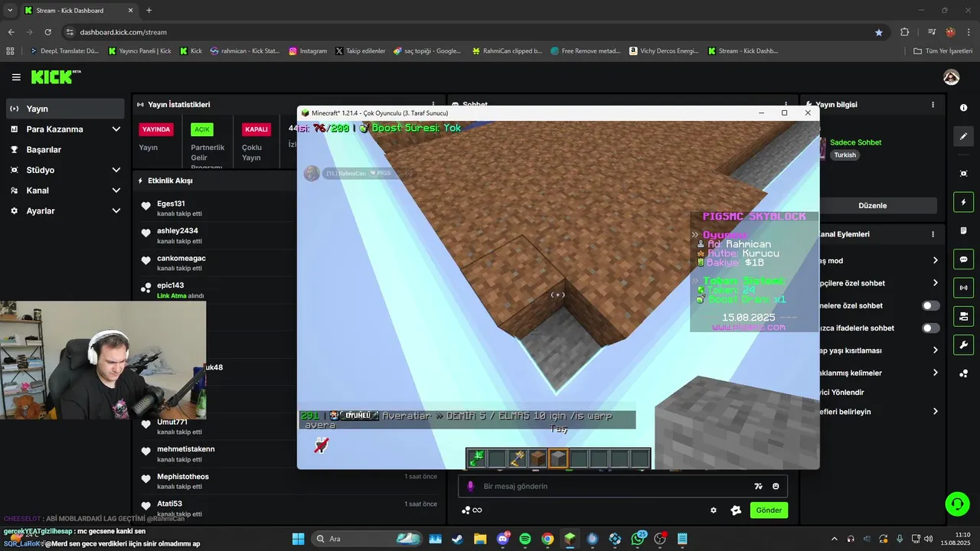Image resolution: width=980 pixels, height=551 pixels.
Task: Open Discord from the taskbar
Action: pyautogui.click(x=503, y=539)
